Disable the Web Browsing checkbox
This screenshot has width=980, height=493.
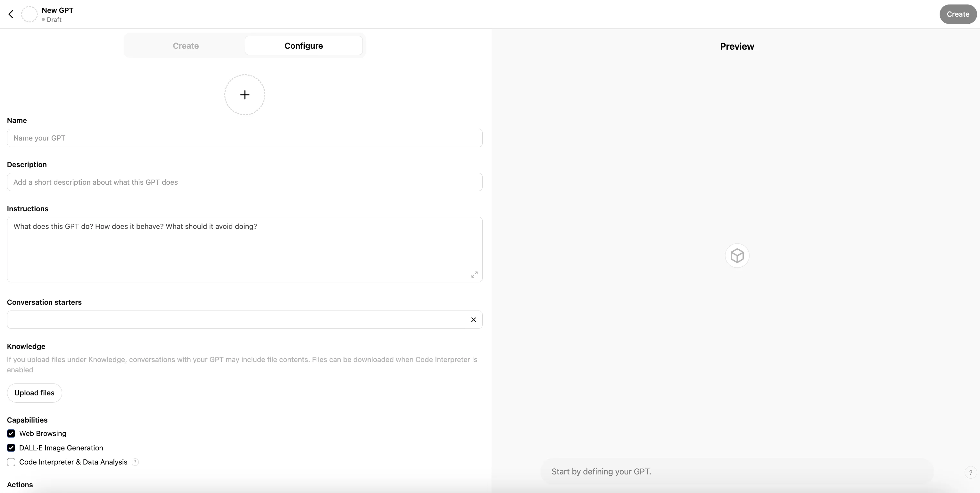(x=11, y=433)
